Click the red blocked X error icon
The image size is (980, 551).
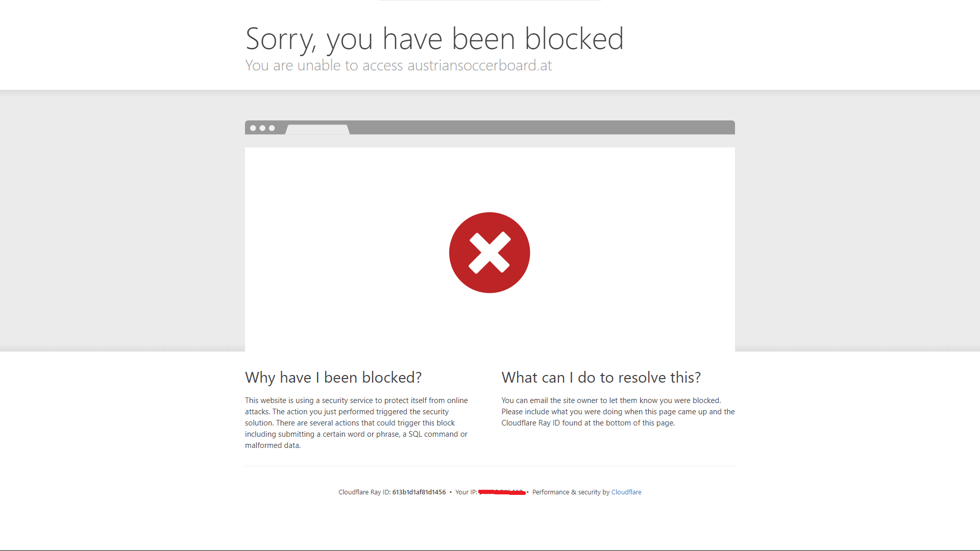[489, 253]
